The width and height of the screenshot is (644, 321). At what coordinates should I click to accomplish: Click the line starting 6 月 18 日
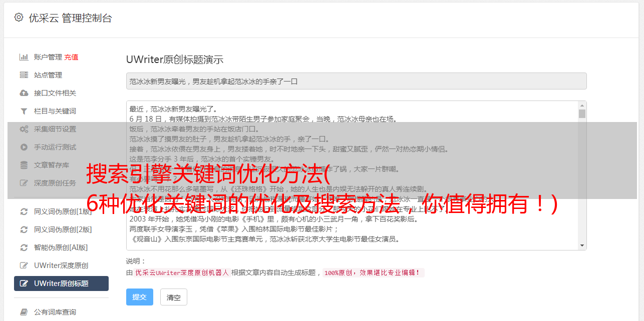263,119
